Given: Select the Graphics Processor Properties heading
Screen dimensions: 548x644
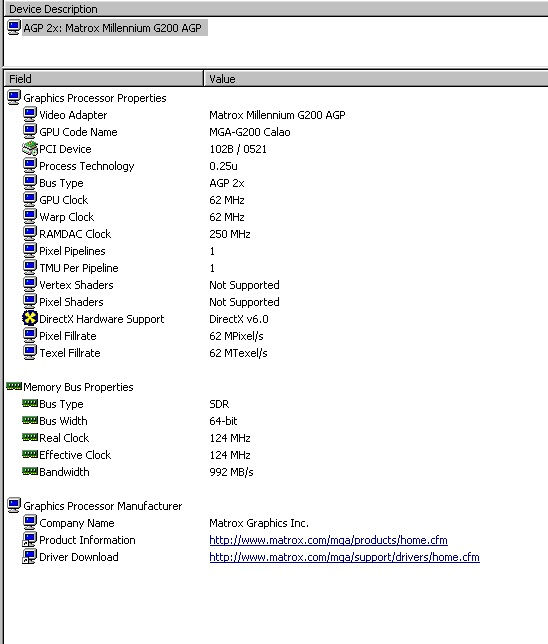Looking at the screenshot, I should (95, 98).
